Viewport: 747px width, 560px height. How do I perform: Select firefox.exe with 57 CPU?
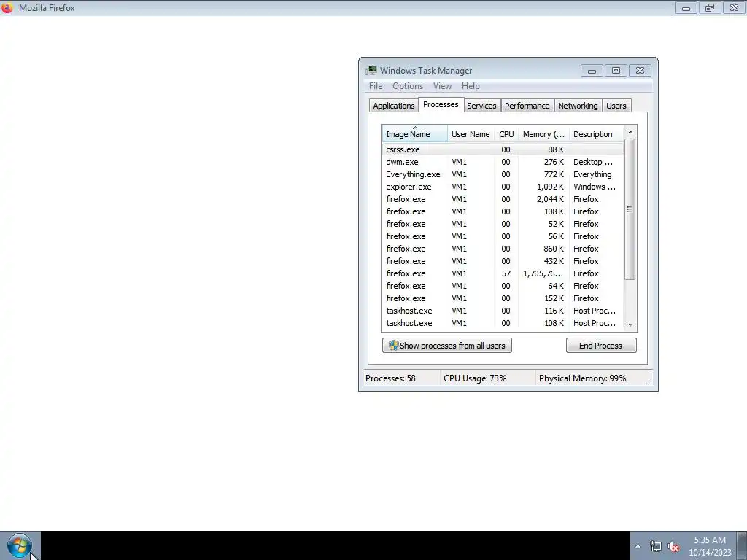coord(503,273)
